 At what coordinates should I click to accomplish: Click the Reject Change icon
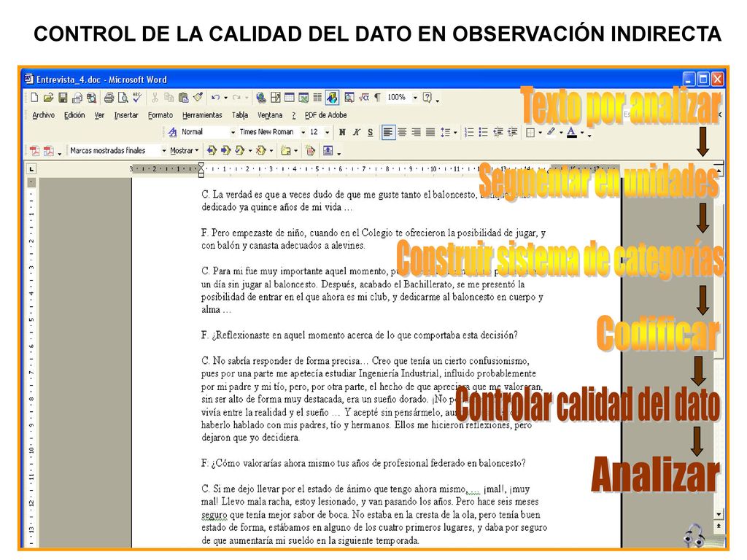point(260,151)
